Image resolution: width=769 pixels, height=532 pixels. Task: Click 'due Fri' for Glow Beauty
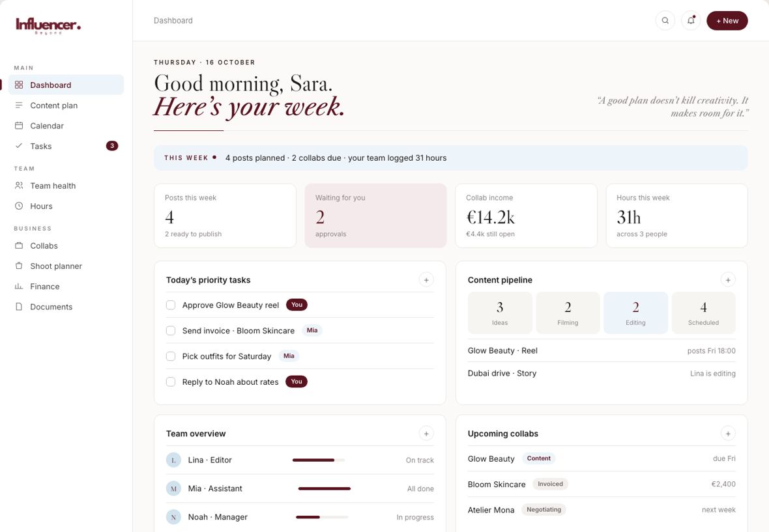[724, 458]
